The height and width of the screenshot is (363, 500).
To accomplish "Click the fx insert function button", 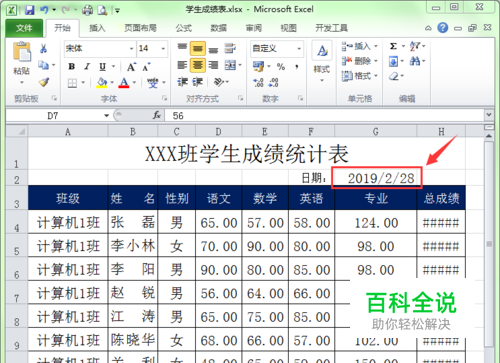I will (x=157, y=115).
